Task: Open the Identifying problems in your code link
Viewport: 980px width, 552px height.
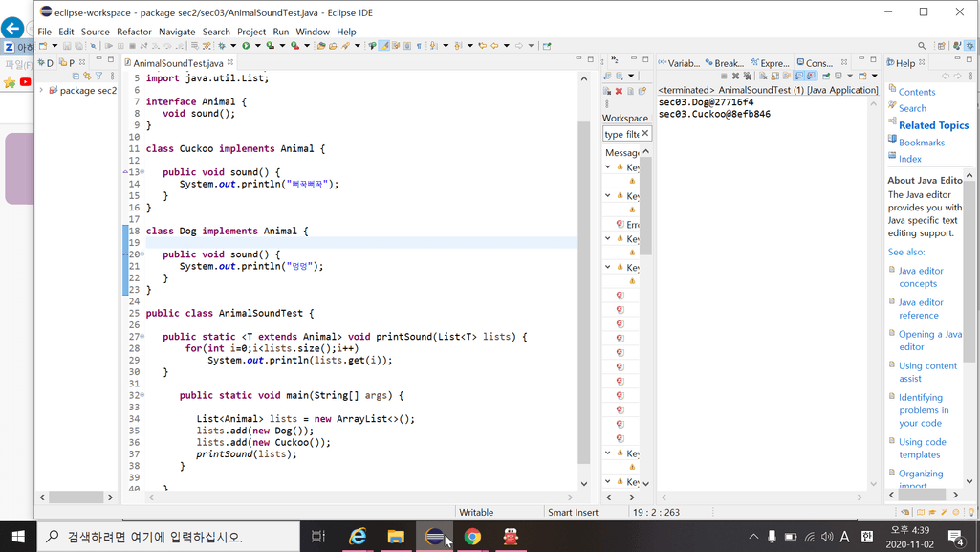Action: [924, 410]
